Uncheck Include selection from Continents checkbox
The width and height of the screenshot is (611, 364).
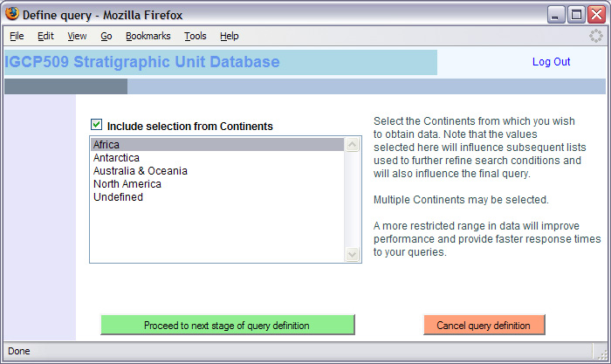(x=96, y=125)
